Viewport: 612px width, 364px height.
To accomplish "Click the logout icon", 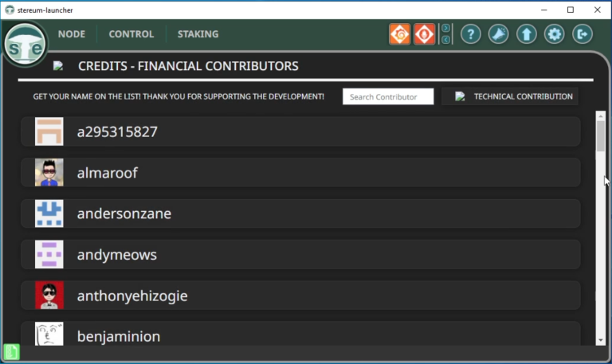I will pyautogui.click(x=583, y=34).
